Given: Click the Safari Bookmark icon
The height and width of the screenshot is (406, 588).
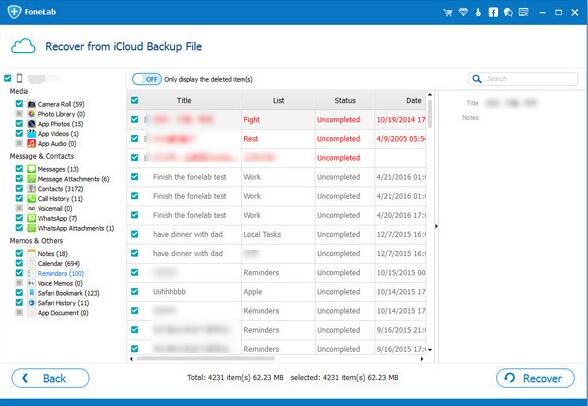Looking at the screenshot, I should click(32, 293).
